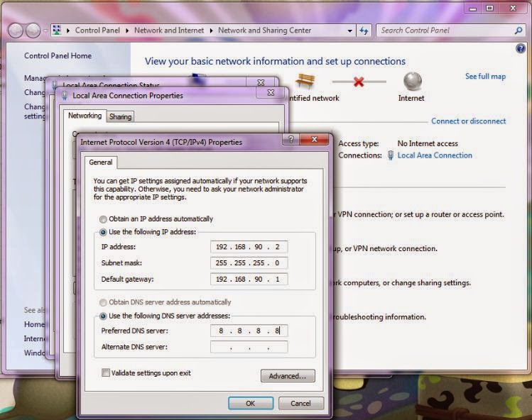Select Use the following DNS server addresses
This screenshot has width=532, height=420.
pos(103,316)
